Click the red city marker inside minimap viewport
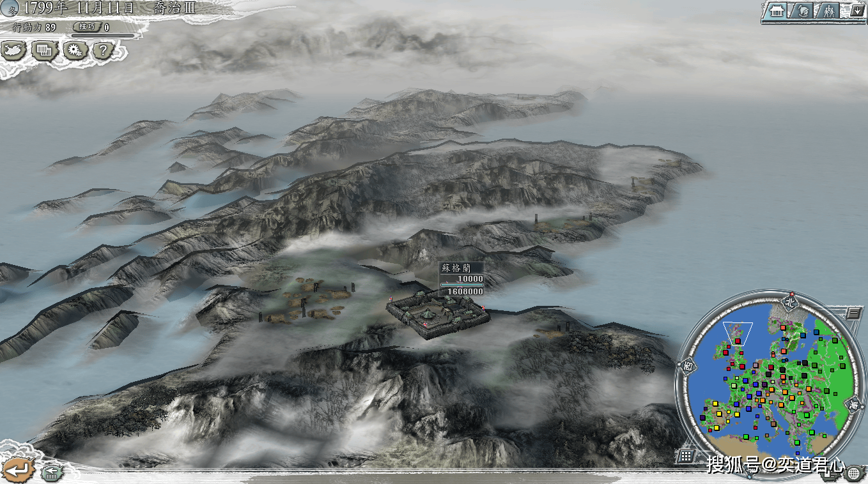Viewport: 868px width, 484px height. tap(737, 341)
